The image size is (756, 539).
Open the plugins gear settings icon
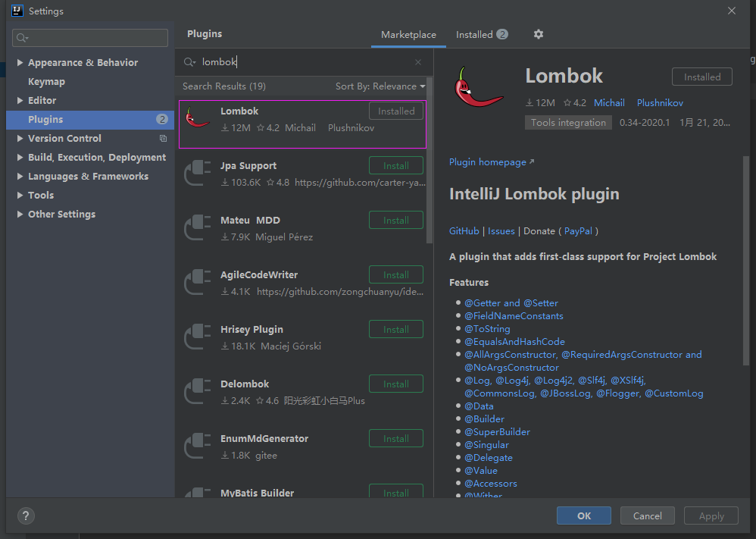[x=539, y=34]
